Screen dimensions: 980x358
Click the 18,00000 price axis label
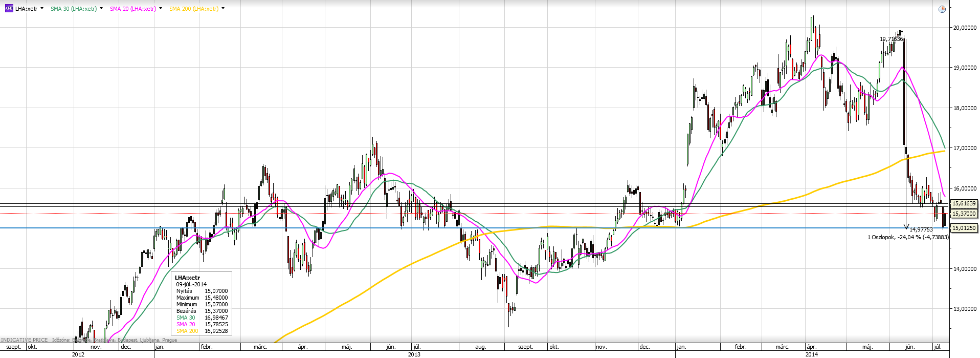[x=964, y=108]
